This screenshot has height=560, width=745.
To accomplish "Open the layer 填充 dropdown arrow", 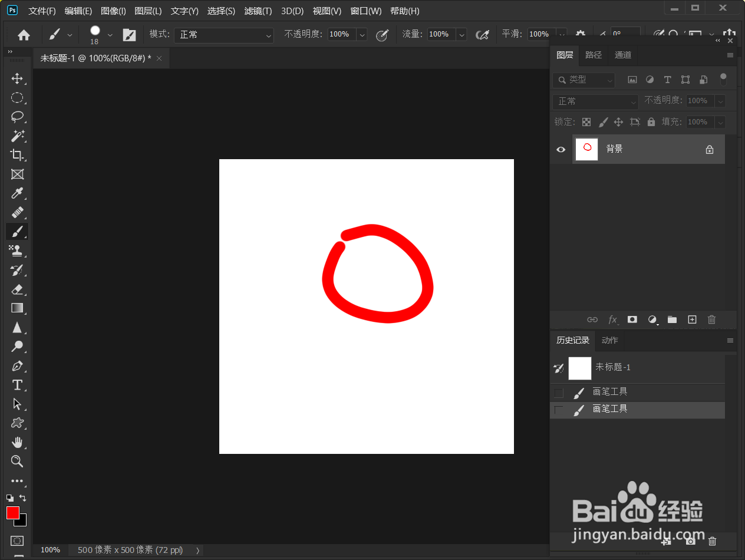I will coord(720,122).
